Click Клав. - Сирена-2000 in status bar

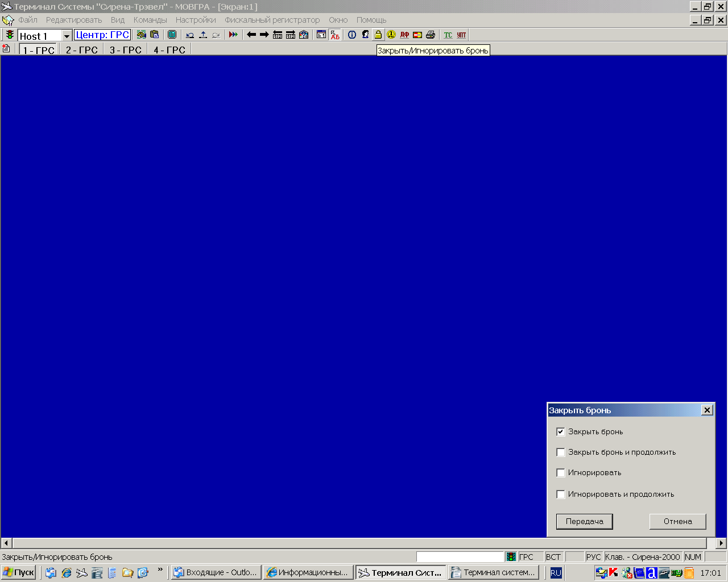(643, 557)
